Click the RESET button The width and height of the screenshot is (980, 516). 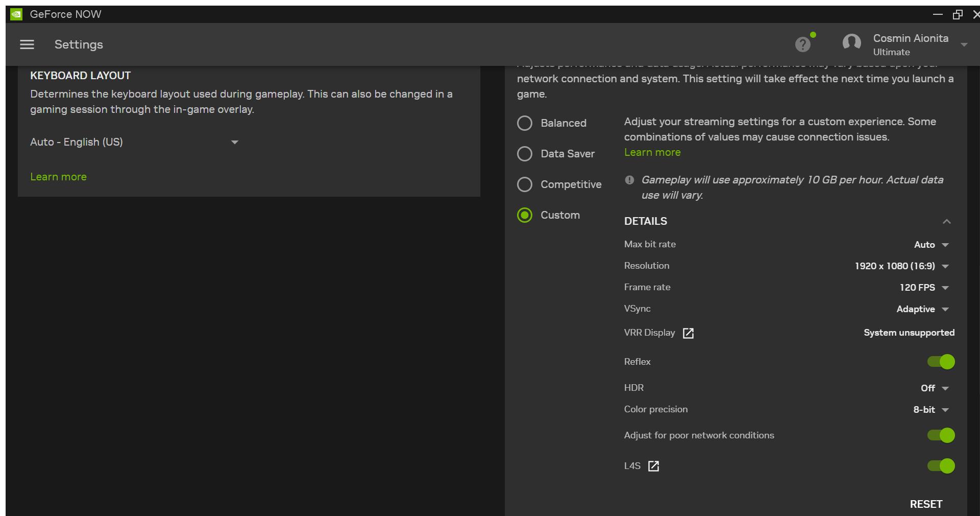(x=926, y=504)
